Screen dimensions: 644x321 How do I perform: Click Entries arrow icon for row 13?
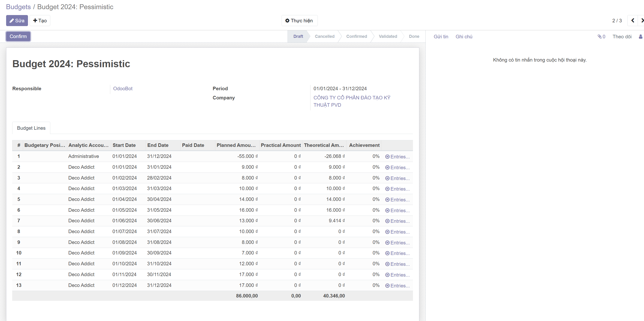[387, 286]
